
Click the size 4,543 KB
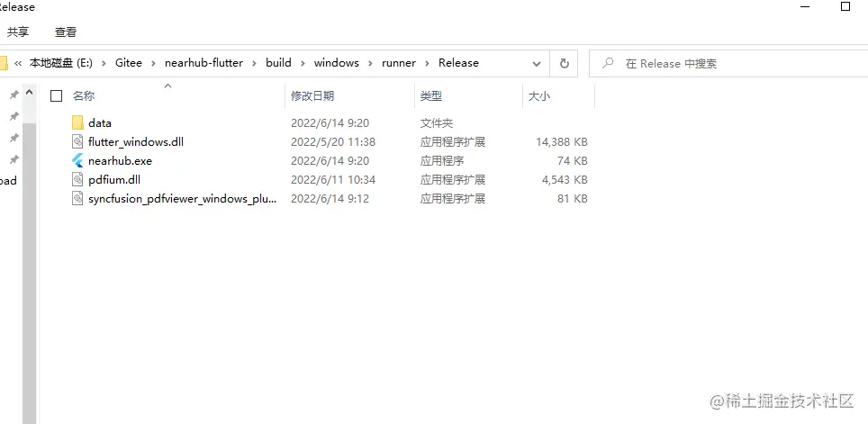pyautogui.click(x=565, y=180)
